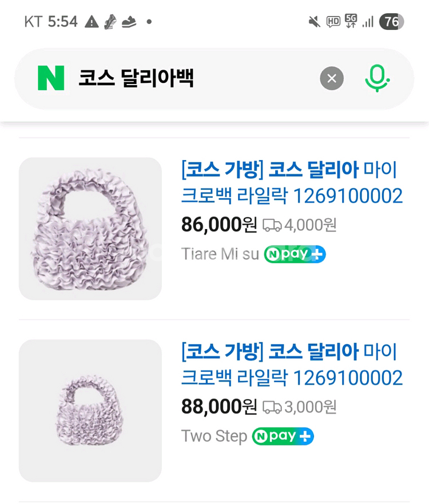Tap the 5G network status icon
Image resolution: width=429 pixels, height=504 pixels.
[351, 22]
